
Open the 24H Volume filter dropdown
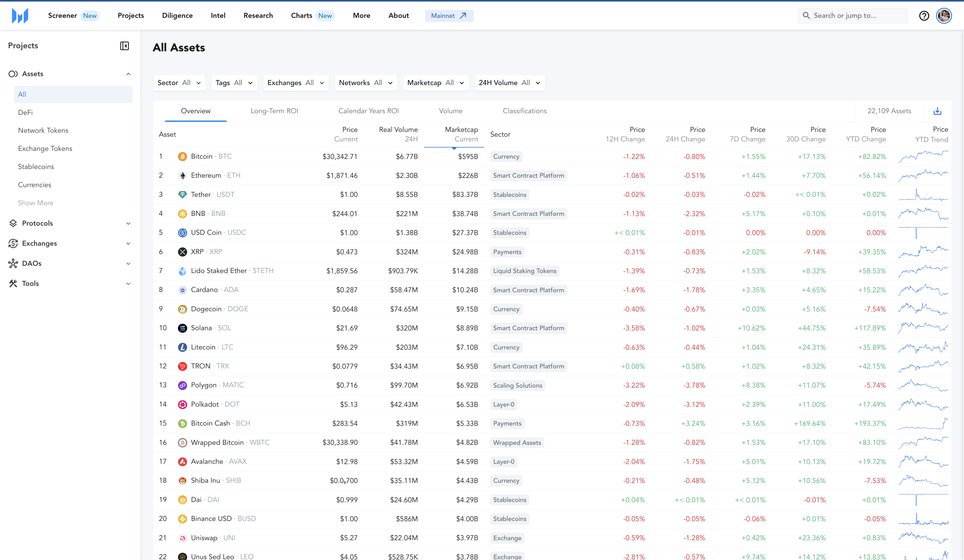tap(509, 83)
